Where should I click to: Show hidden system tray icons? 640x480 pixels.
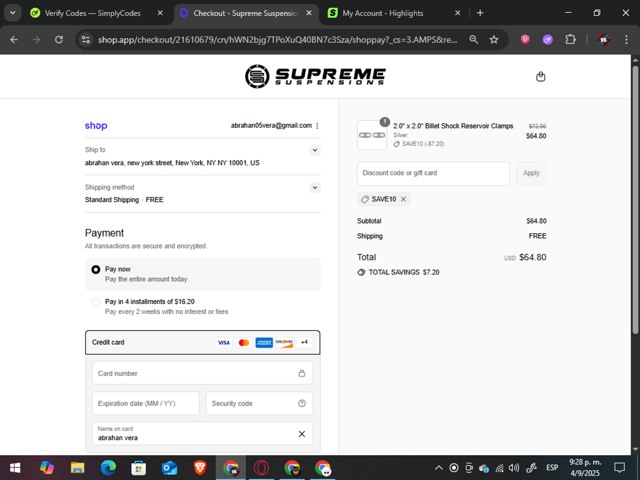point(438,468)
